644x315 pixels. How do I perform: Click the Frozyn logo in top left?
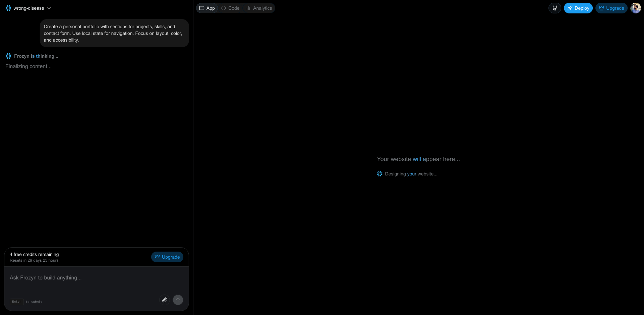(8, 8)
